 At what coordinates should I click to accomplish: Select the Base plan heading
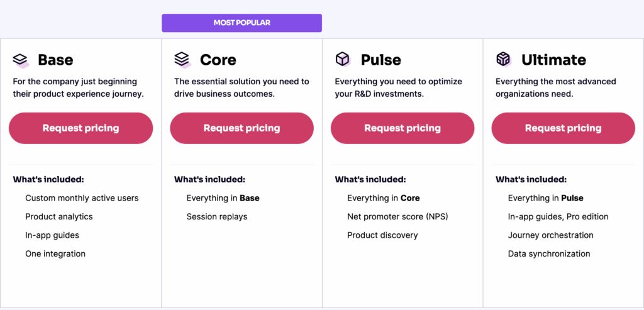(x=55, y=60)
